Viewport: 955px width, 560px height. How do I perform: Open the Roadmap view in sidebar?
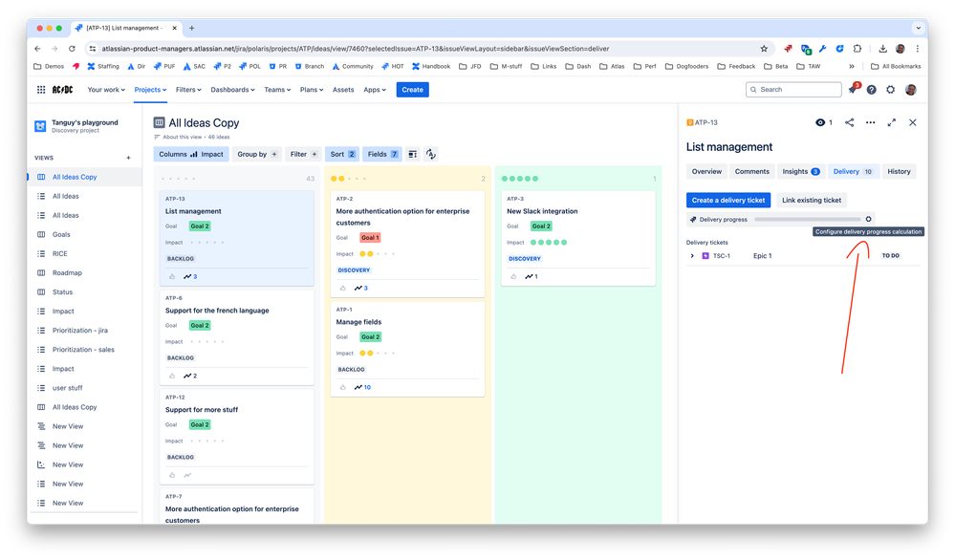tap(67, 272)
